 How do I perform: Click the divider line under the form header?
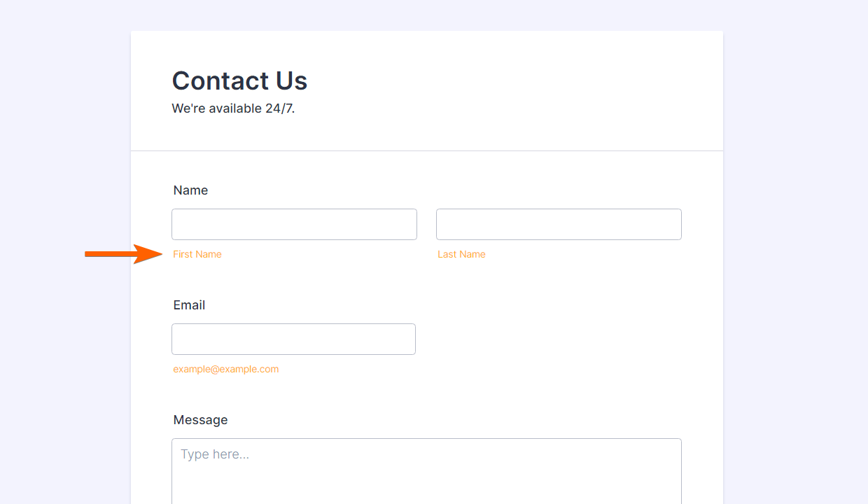pos(426,150)
